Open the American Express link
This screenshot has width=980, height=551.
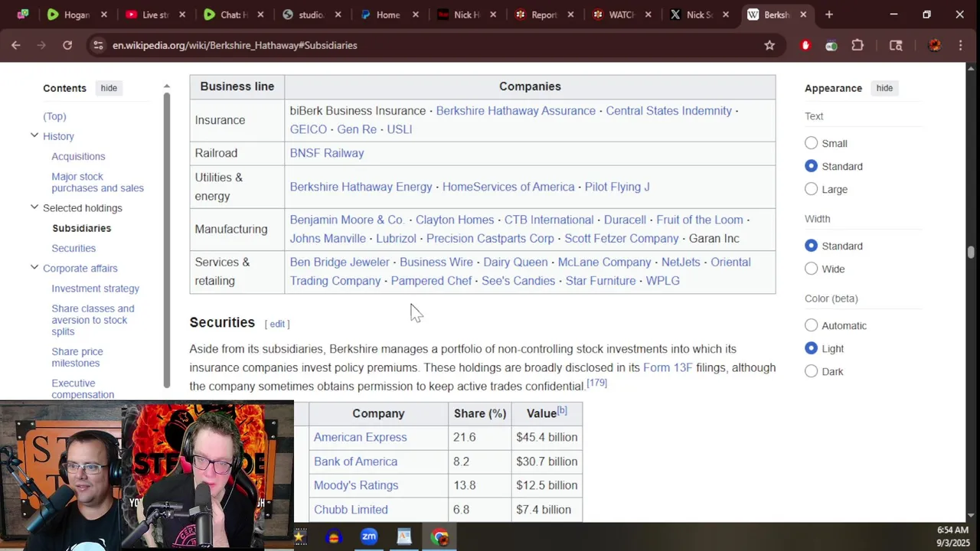[x=360, y=437]
